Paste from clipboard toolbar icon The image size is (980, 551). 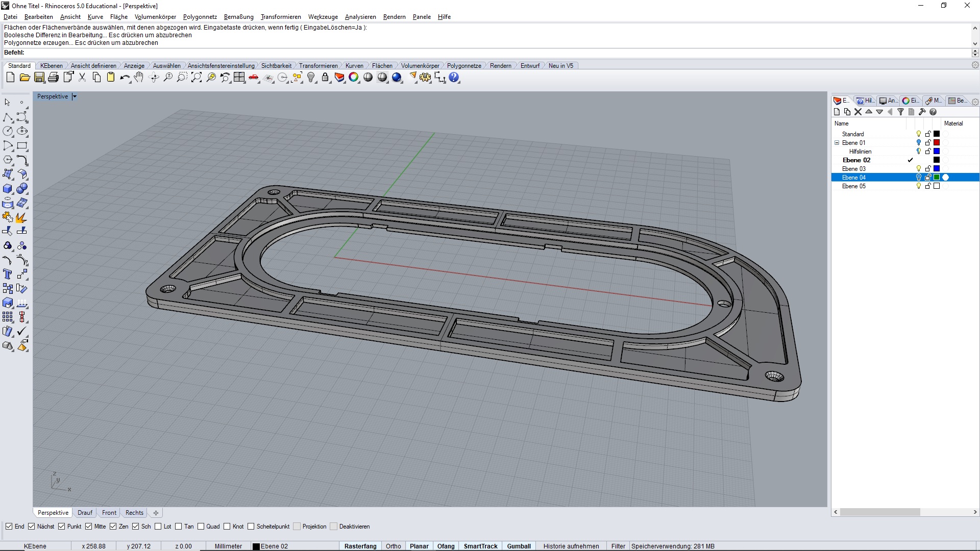(111, 78)
